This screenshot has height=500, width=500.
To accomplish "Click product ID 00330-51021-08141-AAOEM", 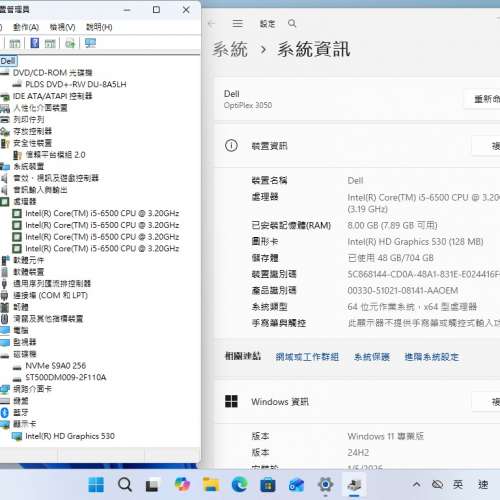I will coord(403,290).
